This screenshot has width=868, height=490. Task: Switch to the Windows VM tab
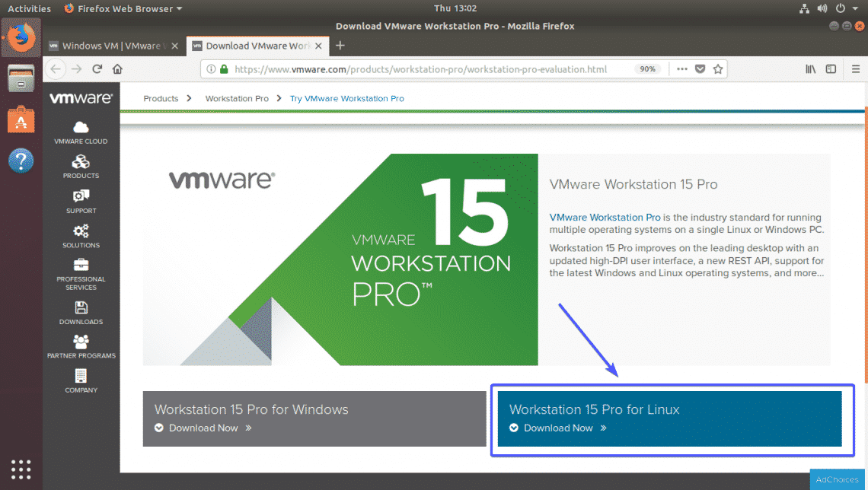click(109, 46)
